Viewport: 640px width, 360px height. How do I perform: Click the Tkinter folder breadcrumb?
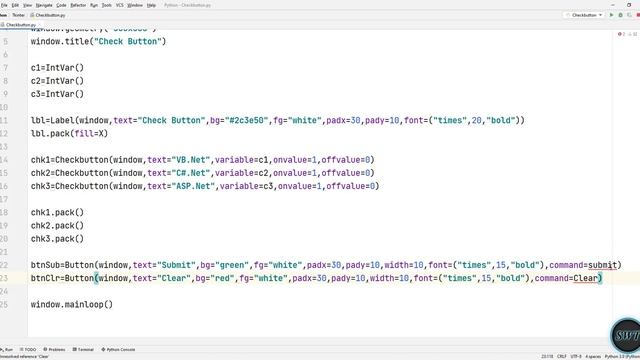(x=18, y=15)
